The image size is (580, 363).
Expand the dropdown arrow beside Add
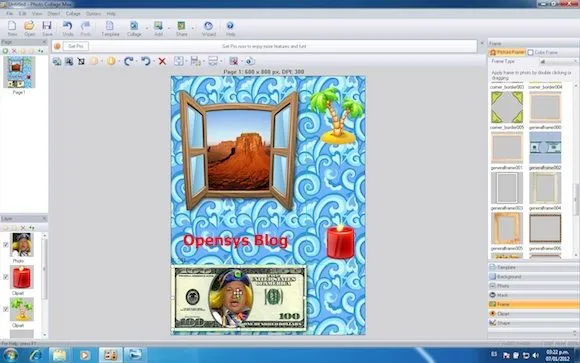click(x=169, y=28)
